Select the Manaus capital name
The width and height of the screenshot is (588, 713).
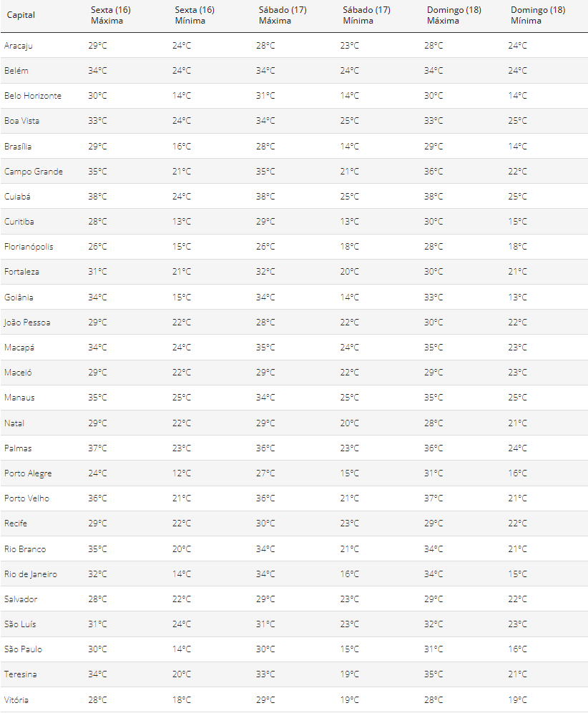(x=19, y=398)
